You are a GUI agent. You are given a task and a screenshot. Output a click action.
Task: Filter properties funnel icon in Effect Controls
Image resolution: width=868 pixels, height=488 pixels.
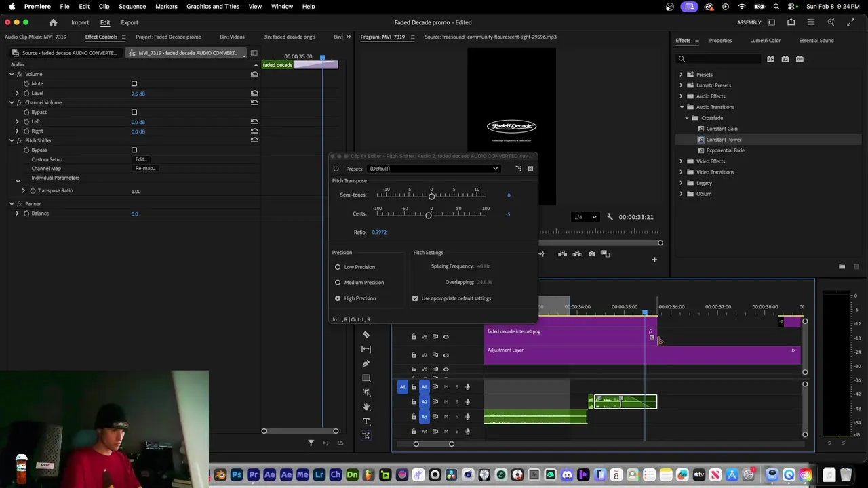pos(311,443)
